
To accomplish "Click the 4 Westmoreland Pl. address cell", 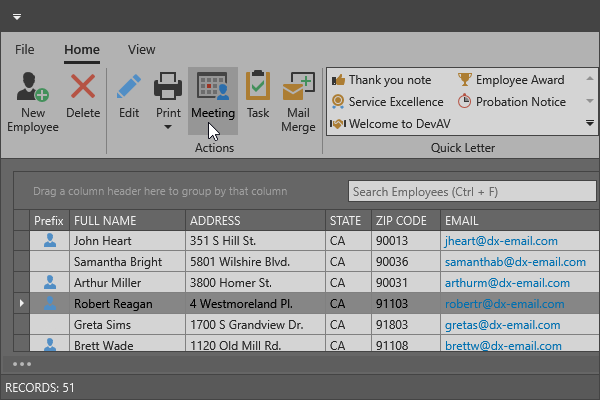I will pyautogui.click(x=256, y=304).
